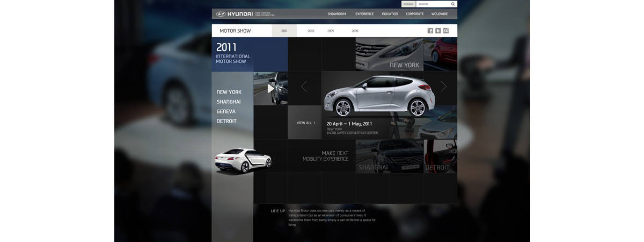Switch language using the KOREAN button
This screenshot has width=644, height=242.
pos(408,4)
